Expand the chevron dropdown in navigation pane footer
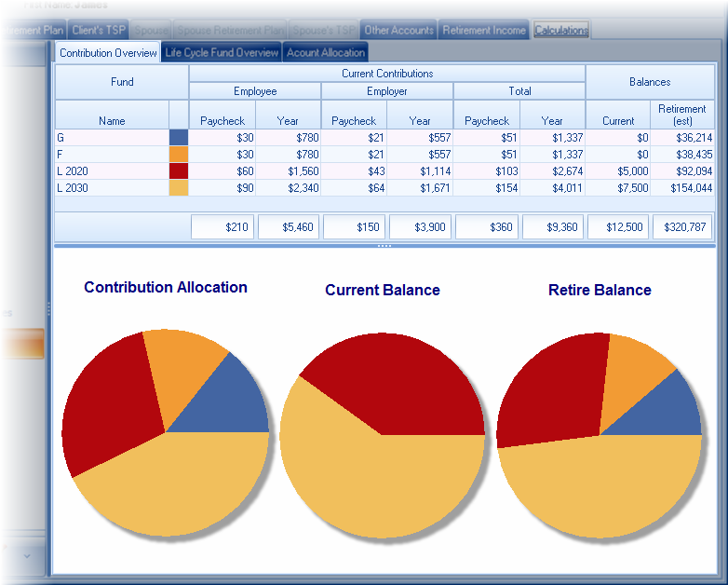Image resolution: width=728 pixels, height=585 pixels. (27, 556)
